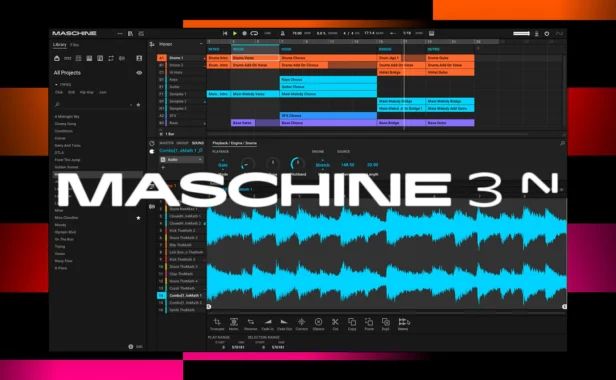This screenshot has width=616, height=380.
Task: Toggle loop mode in the transport
Action: (254, 33)
